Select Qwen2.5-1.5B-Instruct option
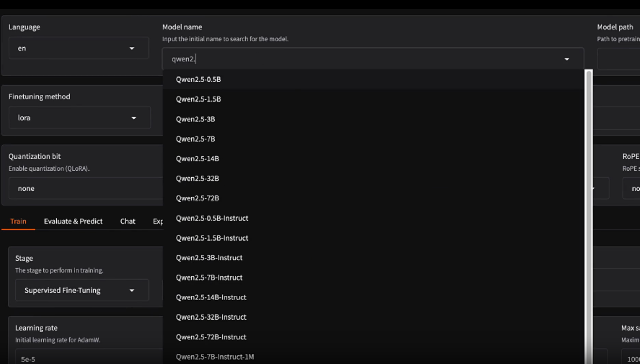 [x=373, y=238]
